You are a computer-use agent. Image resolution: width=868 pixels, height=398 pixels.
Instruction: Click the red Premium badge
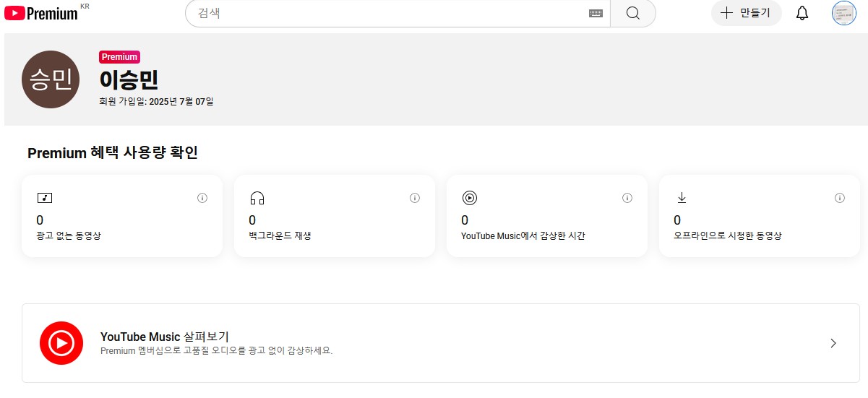pyautogui.click(x=119, y=57)
